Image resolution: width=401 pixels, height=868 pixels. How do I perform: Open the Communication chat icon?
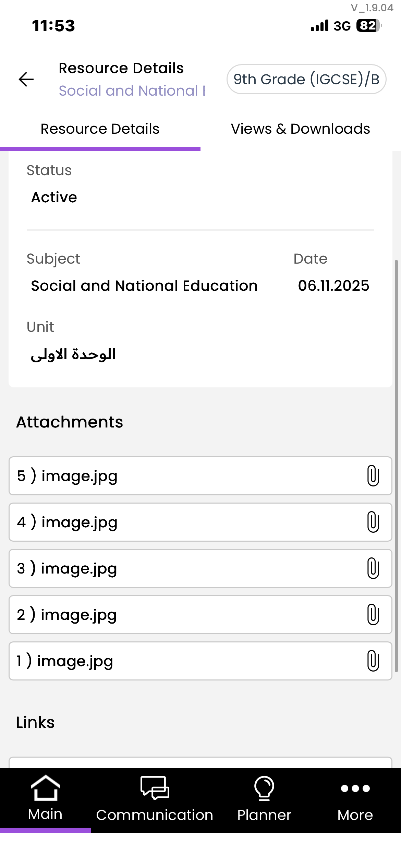pos(155,788)
